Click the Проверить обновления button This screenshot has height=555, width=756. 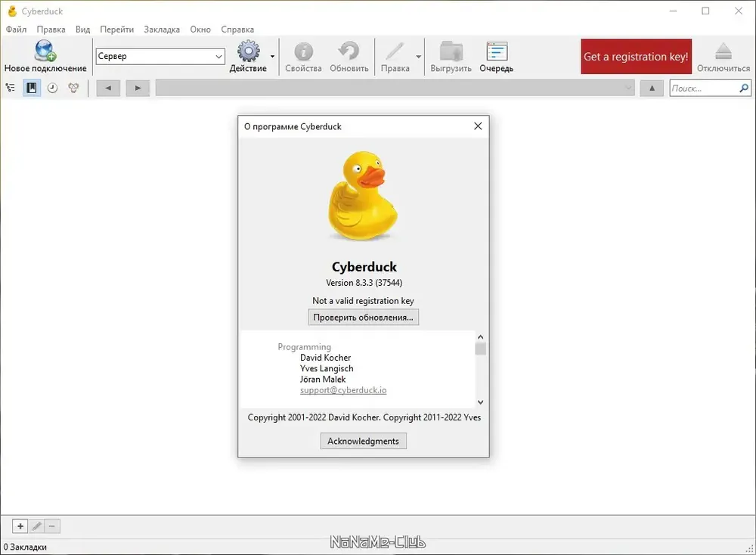coord(363,318)
